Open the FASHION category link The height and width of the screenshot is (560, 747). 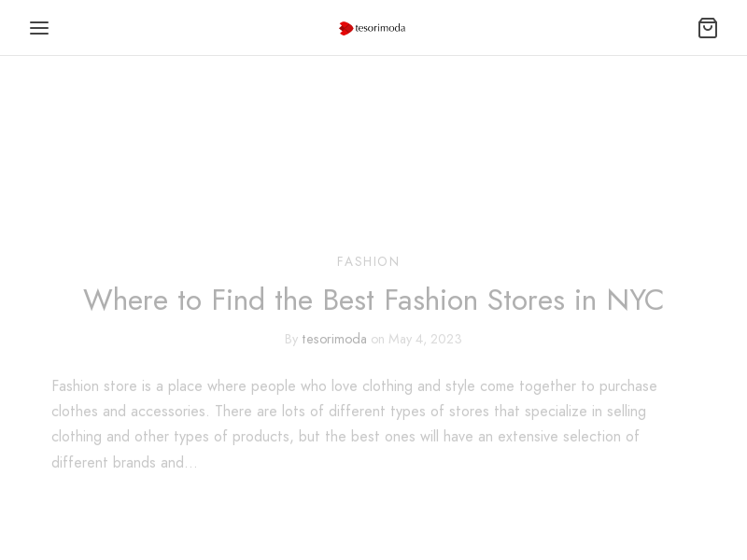click(368, 261)
